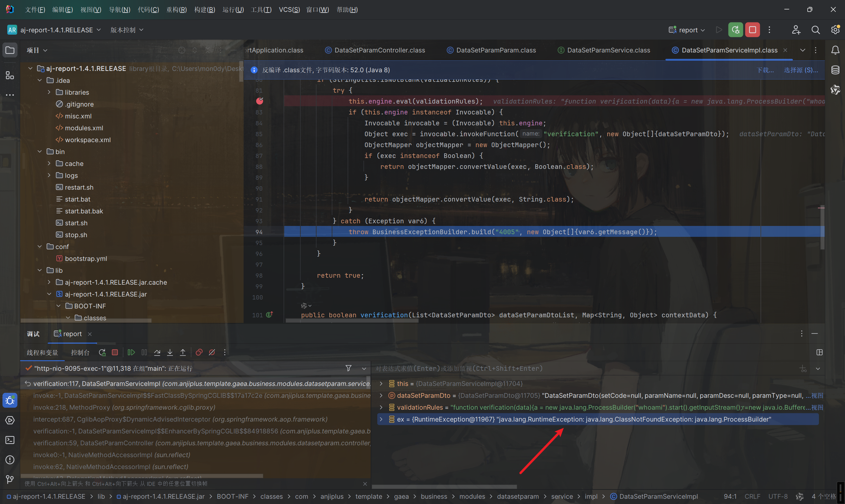The width and height of the screenshot is (845, 504).
Task: Open debugger layout settings icon
Action: 820,352
